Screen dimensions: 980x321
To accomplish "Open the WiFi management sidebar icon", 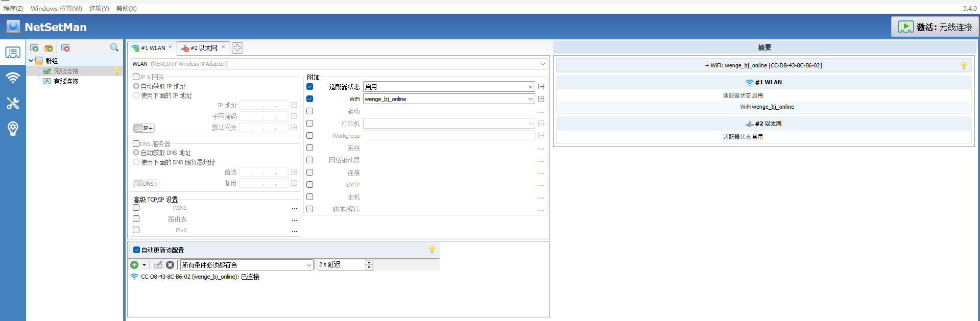I will (x=13, y=78).
